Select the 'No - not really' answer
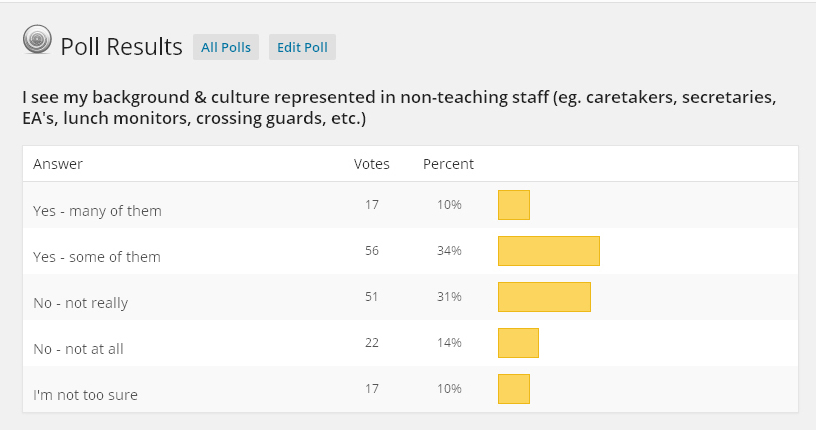The height and width of the screenshot is (430, 816). coord(81,302)
